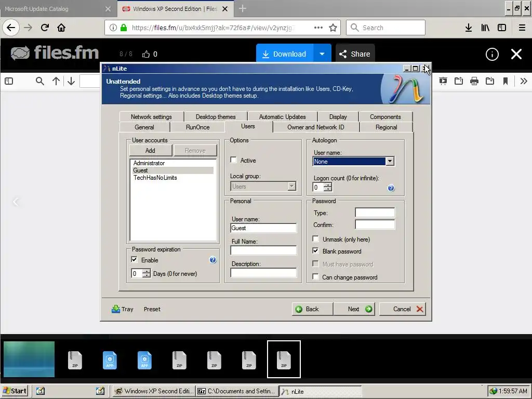This screenshot has width=532, height=399.
Task: Open the Preset menu in nLite
Action: point(152,309)
